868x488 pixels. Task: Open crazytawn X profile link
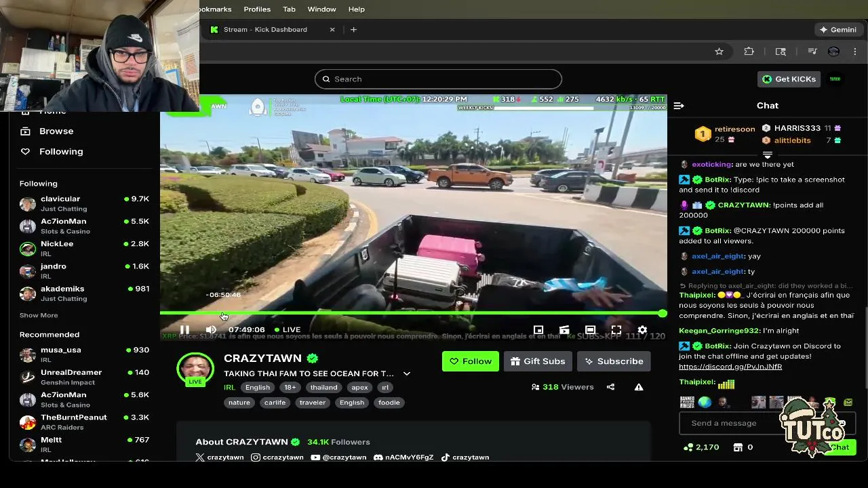point(220,457)
